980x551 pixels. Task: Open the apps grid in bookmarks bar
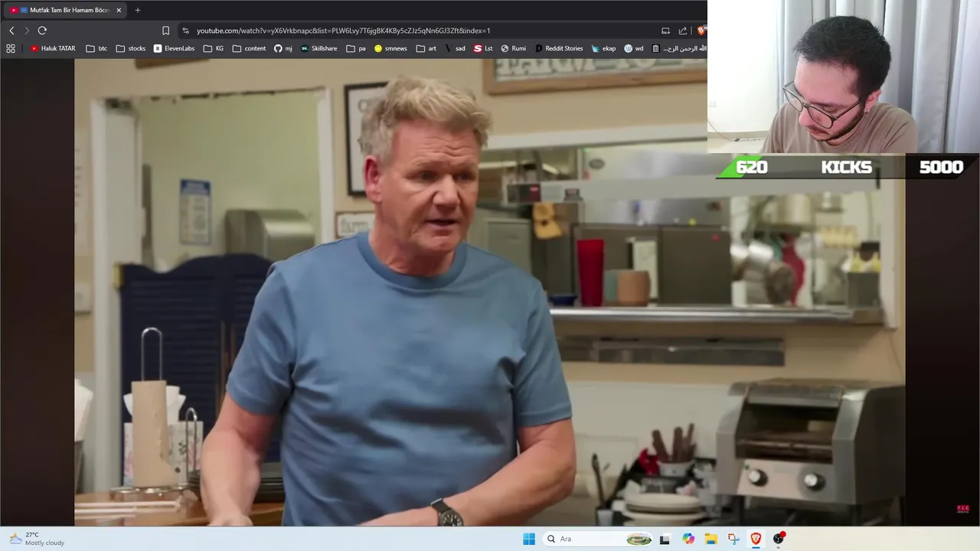tap(11, 48)
